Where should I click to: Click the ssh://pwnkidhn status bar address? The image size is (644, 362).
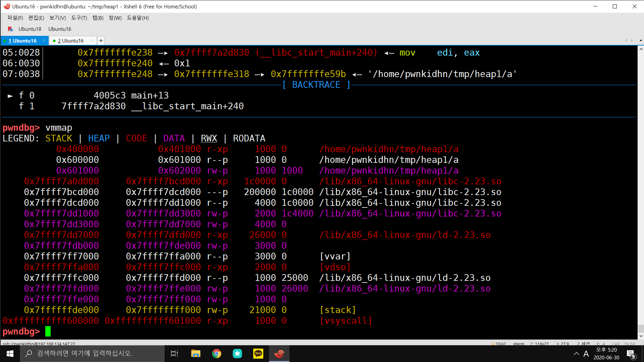[39, 344]
